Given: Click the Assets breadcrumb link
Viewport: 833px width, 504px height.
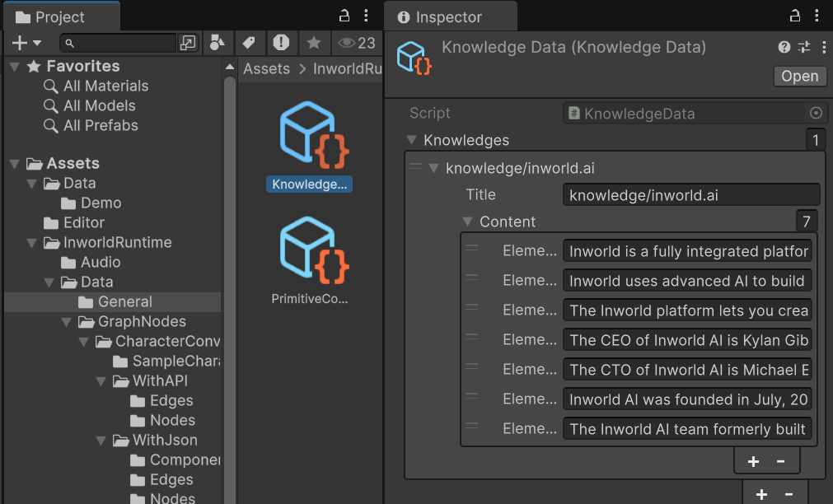Looking at the screenshot, I should 265,68.
